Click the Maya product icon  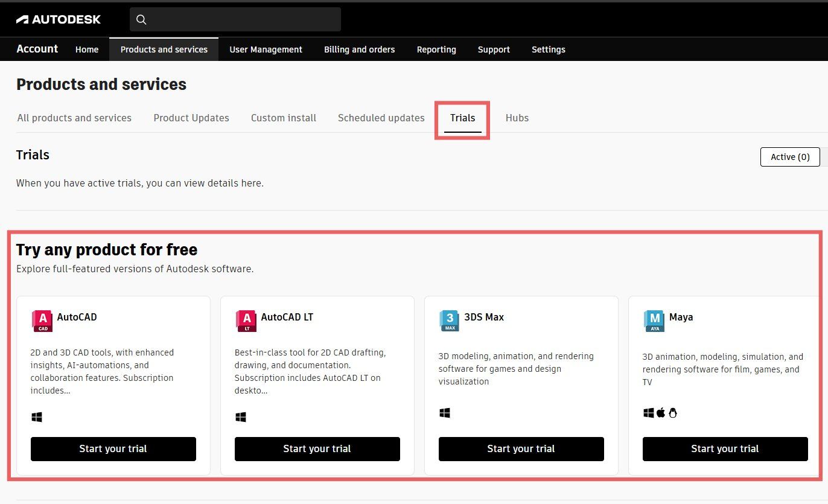point(654,321)
